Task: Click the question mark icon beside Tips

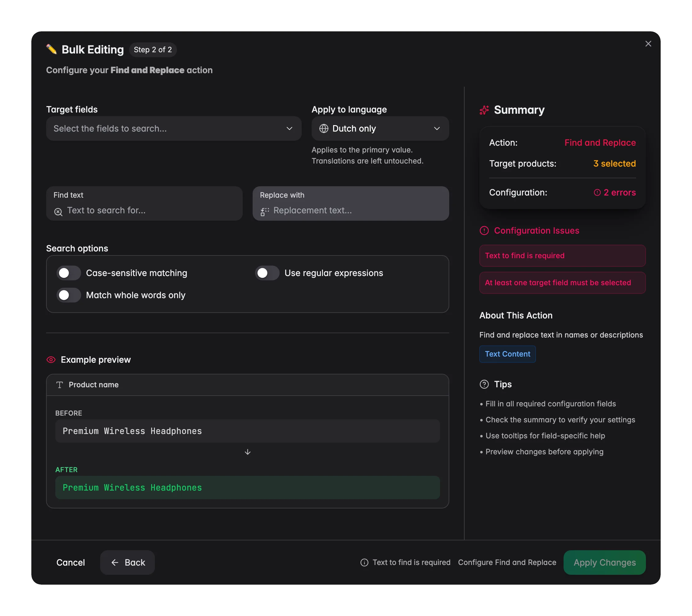Action: click(x=484, y=384)
